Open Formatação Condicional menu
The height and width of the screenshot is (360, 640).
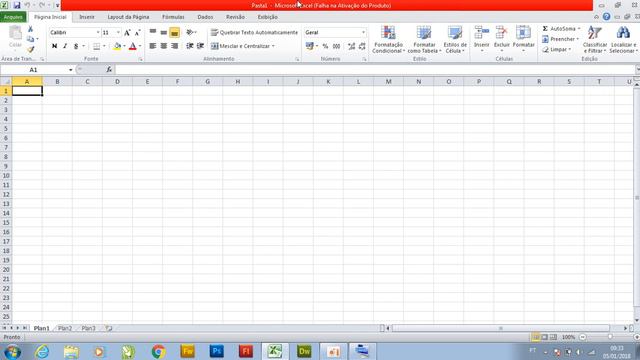388,39
